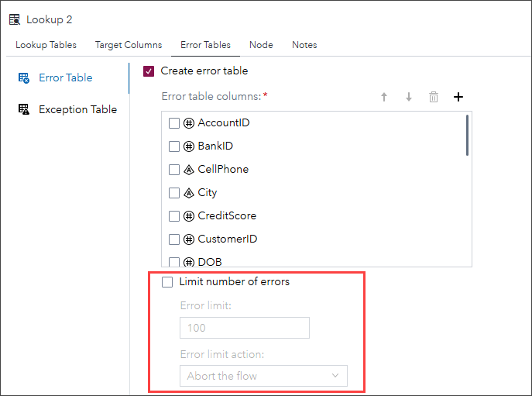Viewport: 532px width, 396px height.
Task: Click the Error limit input field
Action: click(244, 328)
